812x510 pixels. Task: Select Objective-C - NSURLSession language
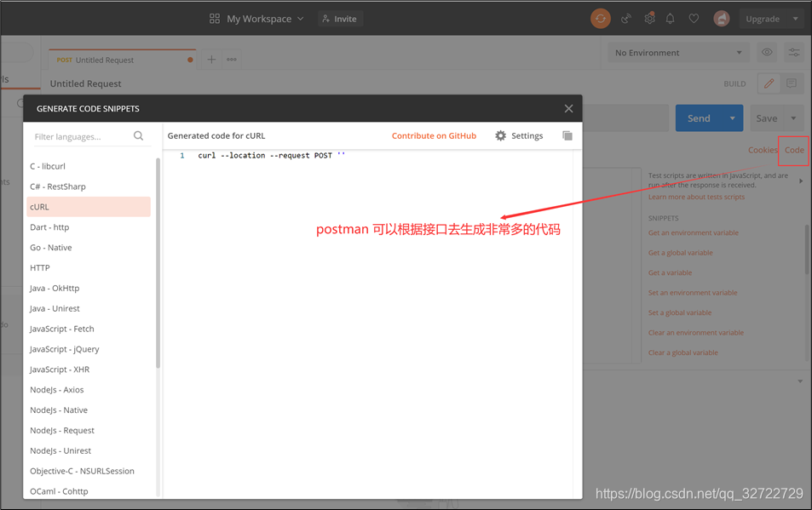pos(89,471)
